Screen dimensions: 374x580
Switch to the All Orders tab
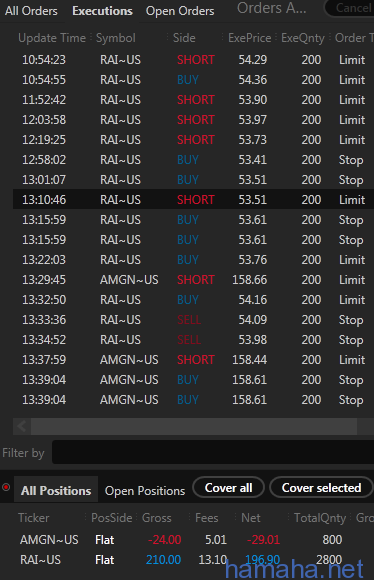click(31, 11)
